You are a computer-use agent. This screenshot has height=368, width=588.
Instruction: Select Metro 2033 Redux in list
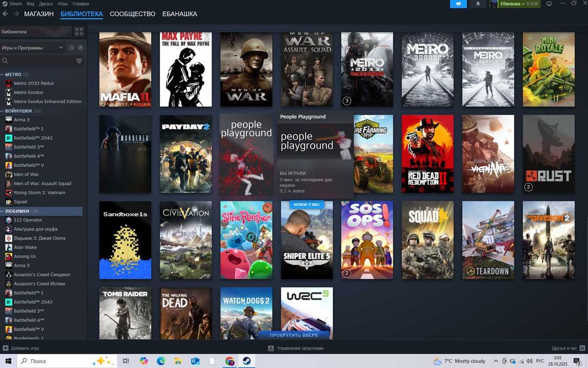pos(34,83)
